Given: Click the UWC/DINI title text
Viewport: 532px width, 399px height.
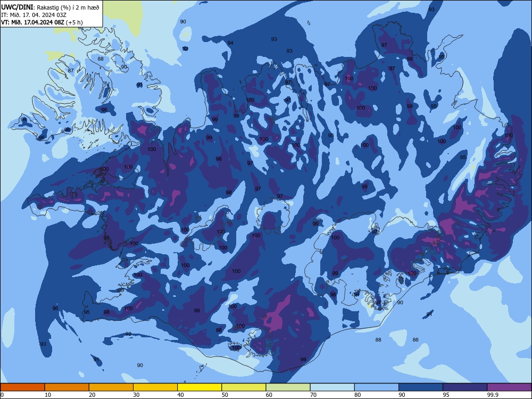Looking at the screenshot, I should click(x=18, y=7).
